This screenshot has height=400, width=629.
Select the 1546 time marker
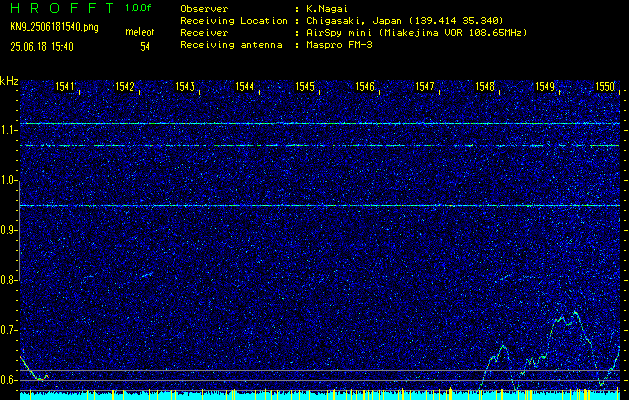coord(365,86)
